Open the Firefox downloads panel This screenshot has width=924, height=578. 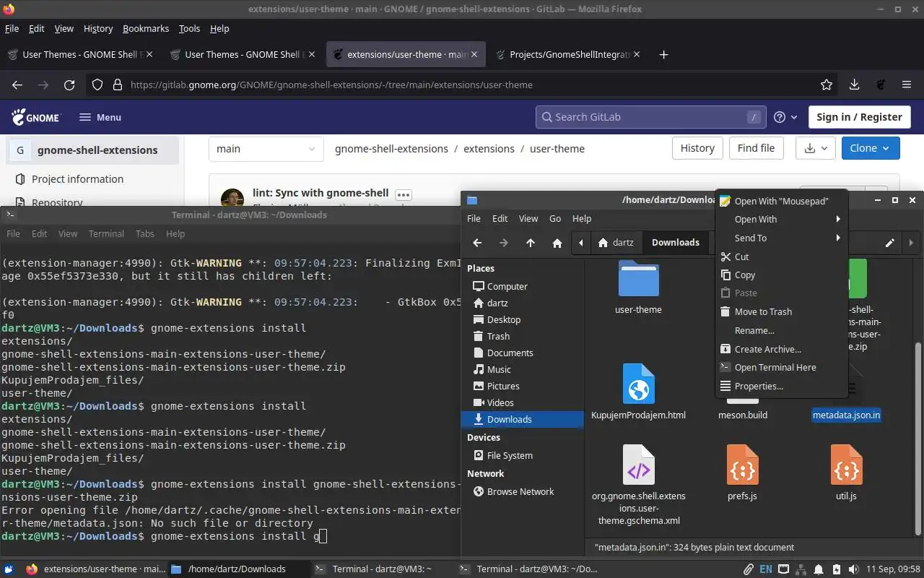click(854, 85)
